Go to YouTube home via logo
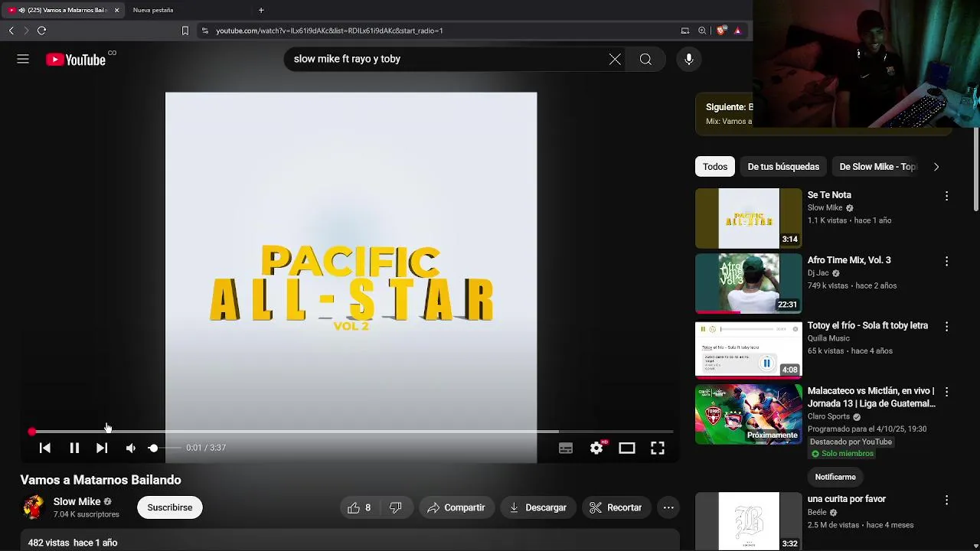980x551 pixels. click(76, 60)
